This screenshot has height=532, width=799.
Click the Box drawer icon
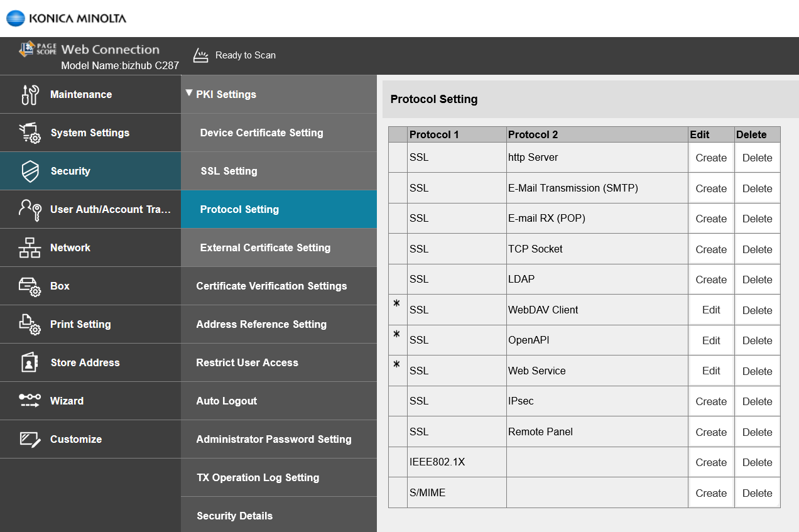point(30,286)
